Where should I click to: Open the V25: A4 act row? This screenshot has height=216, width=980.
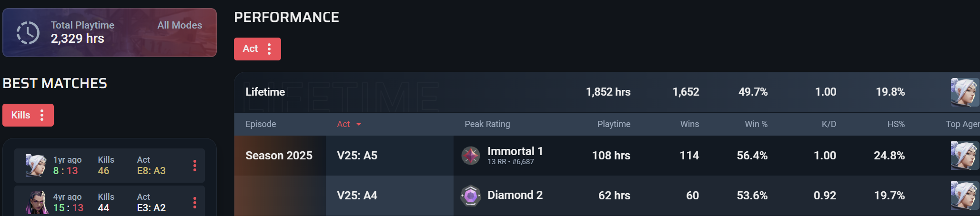[357, 196]
